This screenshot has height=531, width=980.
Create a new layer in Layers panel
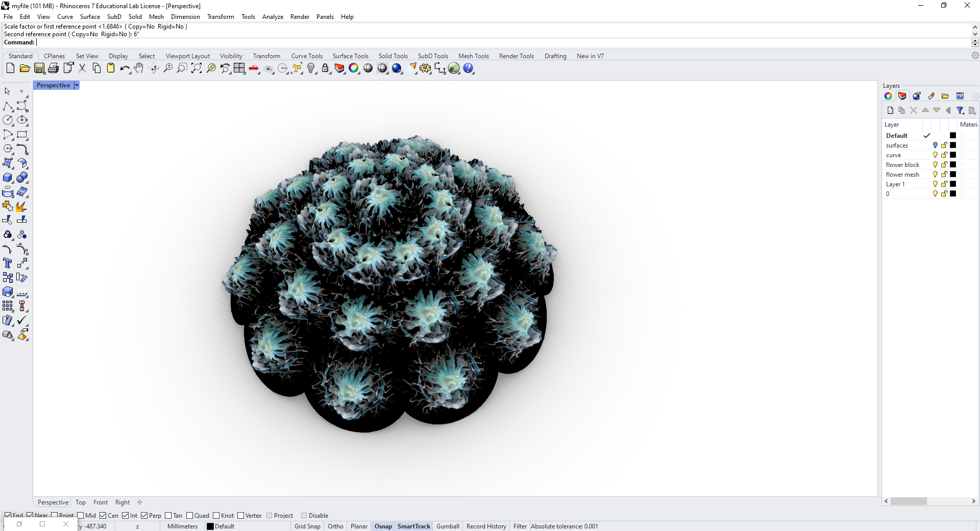click(890, 110)
